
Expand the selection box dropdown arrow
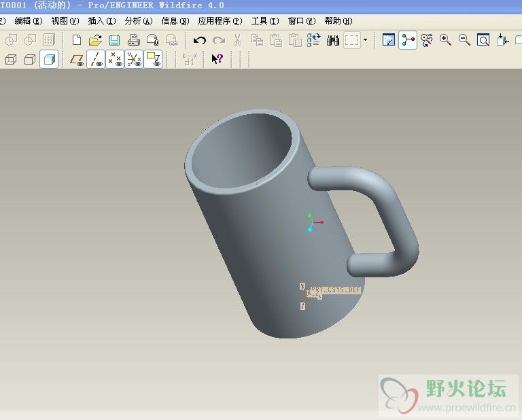tap(365, 40)
